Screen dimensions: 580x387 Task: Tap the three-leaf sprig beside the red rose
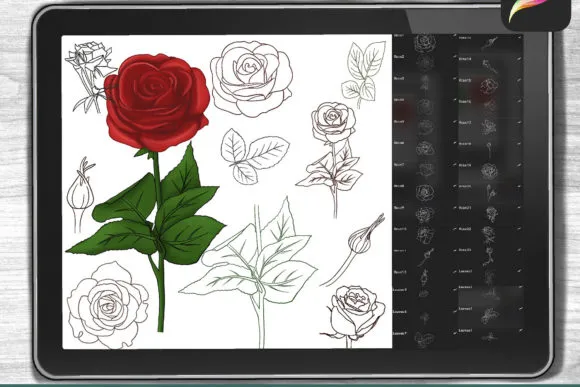(254, 156)
